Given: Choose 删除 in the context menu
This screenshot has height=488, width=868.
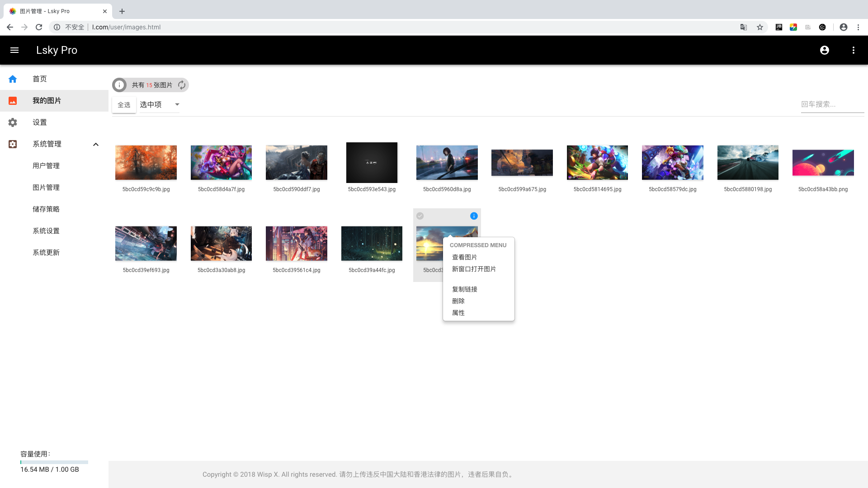Looking at the screenshot, I should tap(458, 301).
